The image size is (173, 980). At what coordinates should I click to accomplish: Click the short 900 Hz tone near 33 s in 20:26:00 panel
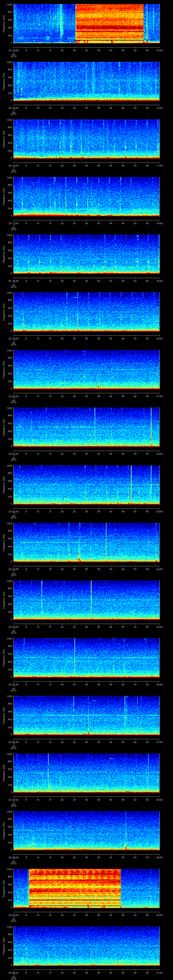(x=94, y=700)
